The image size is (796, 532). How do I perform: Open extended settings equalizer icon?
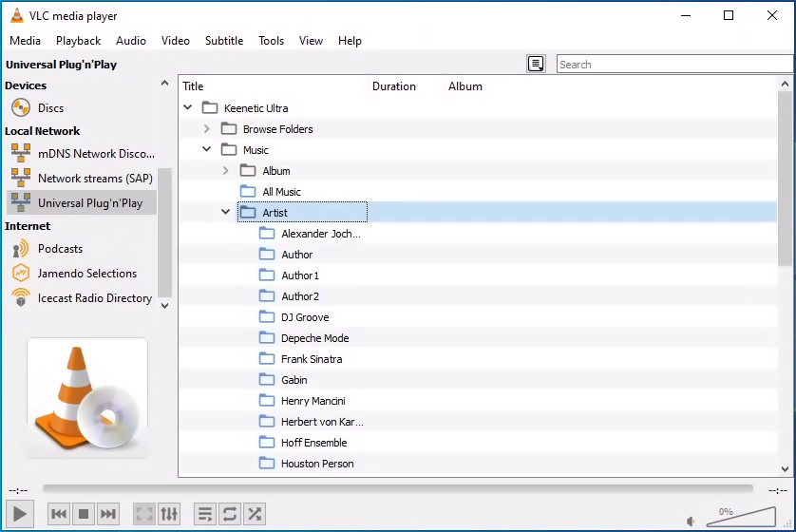169,514
